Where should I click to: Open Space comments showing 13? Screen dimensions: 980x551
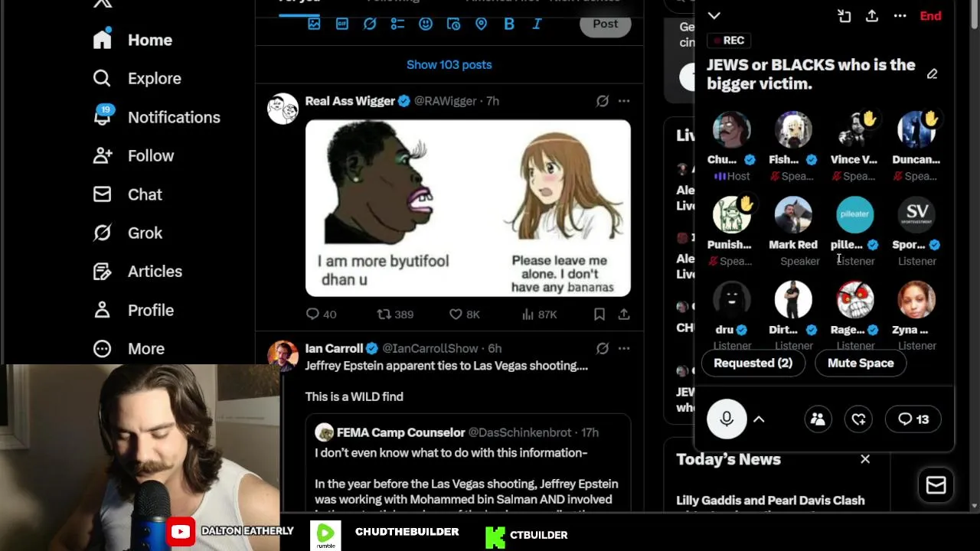(x=913, y=419)
